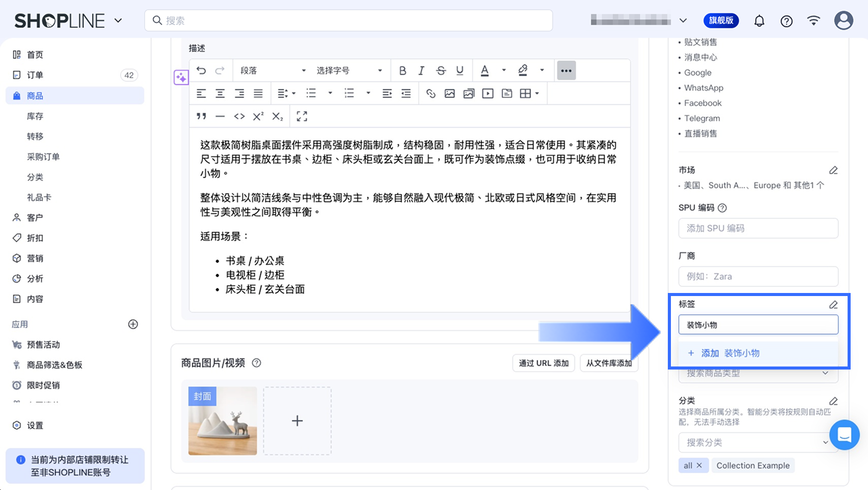Apply strikethrough to text

click(x=441, y=70)
